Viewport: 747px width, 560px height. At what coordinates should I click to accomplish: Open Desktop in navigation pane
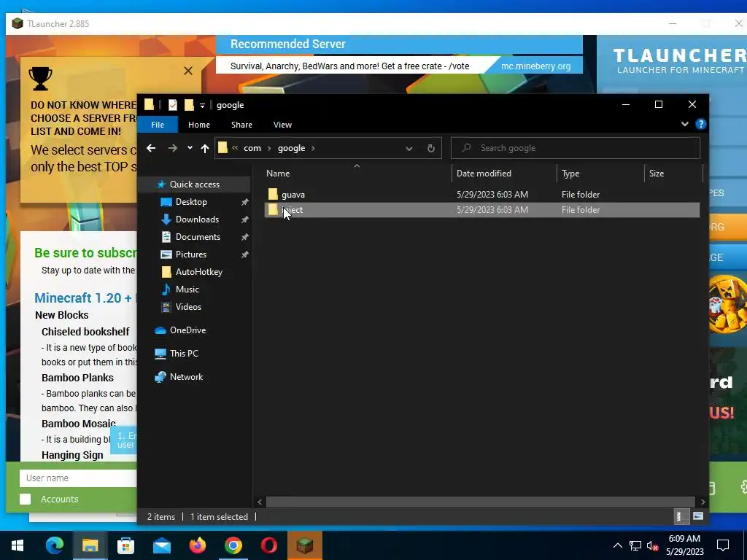click(x=190, y=202)
